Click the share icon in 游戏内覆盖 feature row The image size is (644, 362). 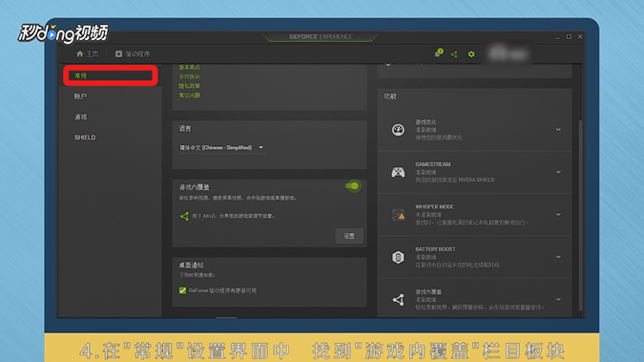(x=399, y=300)
